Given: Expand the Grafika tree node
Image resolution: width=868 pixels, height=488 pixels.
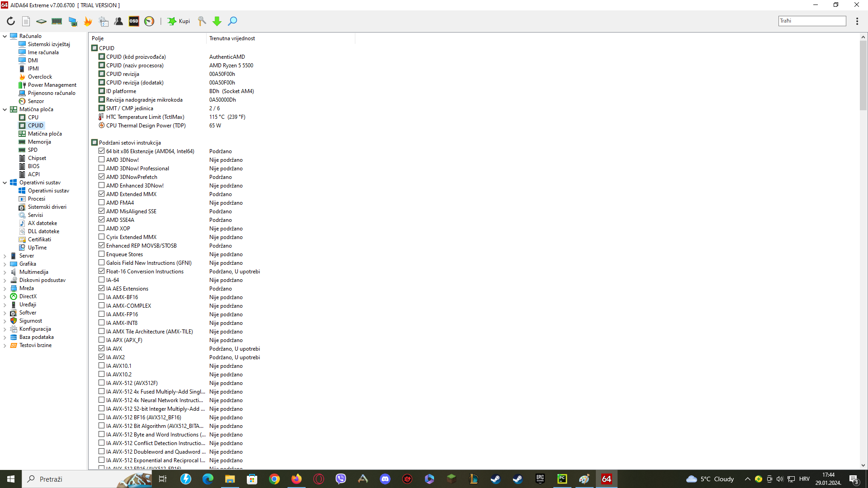Looking at the screenshot, I should click(x=5, y=264).
